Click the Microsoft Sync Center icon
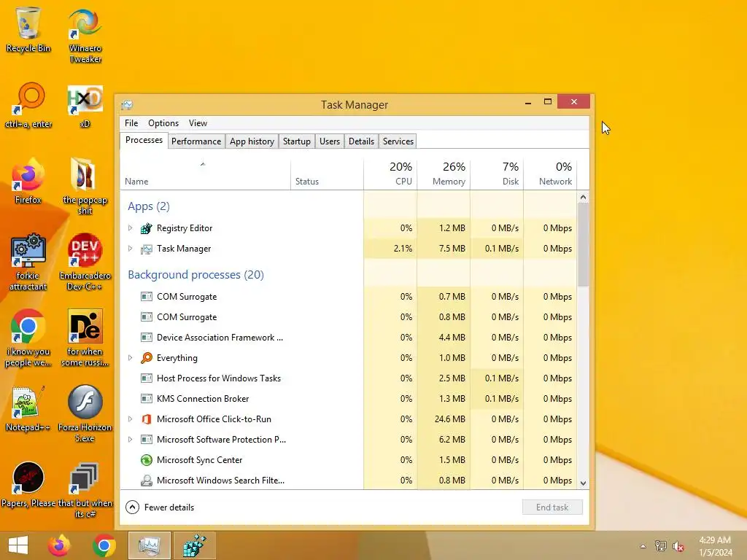 pos(146,461)
